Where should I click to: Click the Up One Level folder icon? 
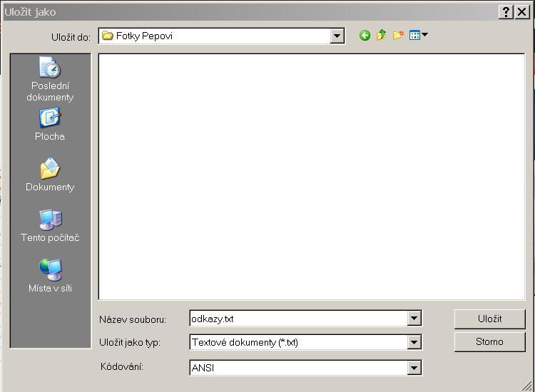(x=381, y=36)
